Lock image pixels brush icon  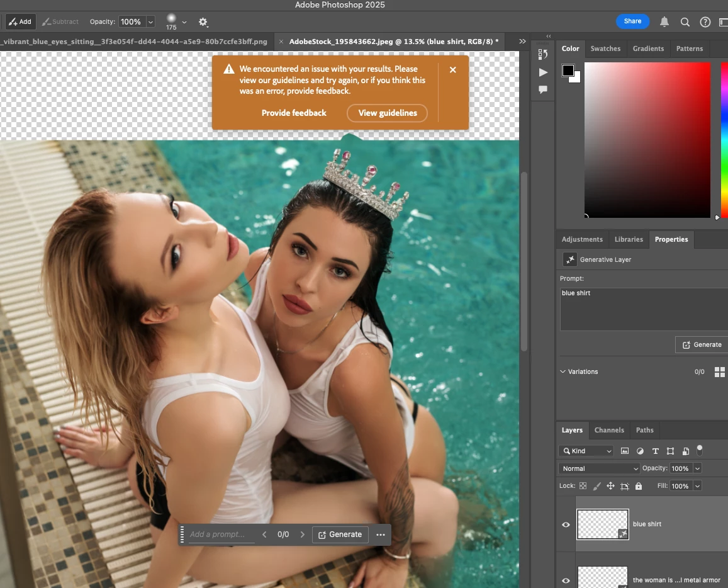597,486
